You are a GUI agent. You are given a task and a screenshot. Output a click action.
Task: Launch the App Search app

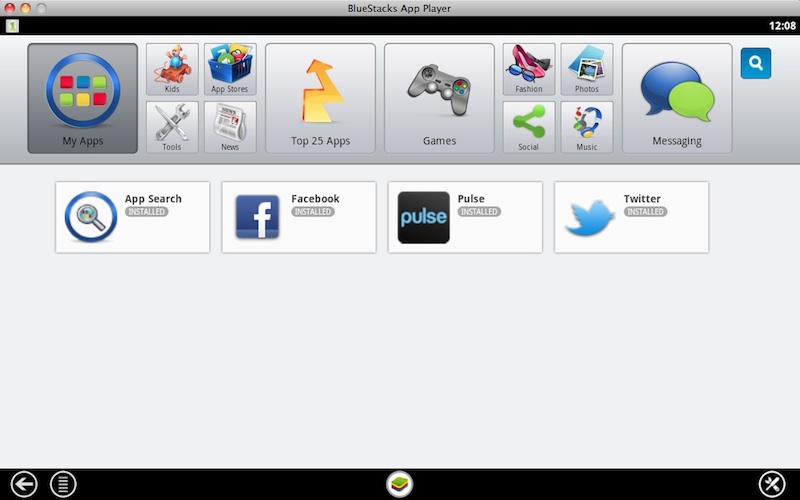(132, 217)
